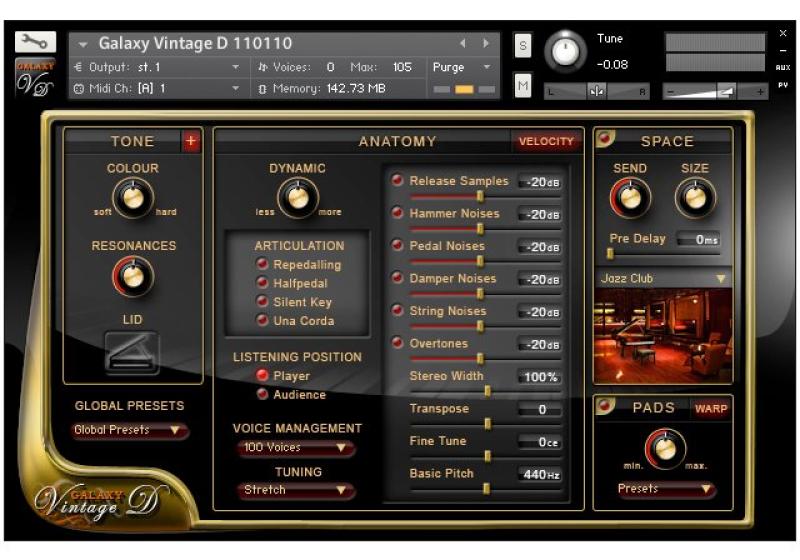This screenshot has height=560, width=800.
Task: Expand the 100 Voices dropdown
Action: tap(296, 448)
